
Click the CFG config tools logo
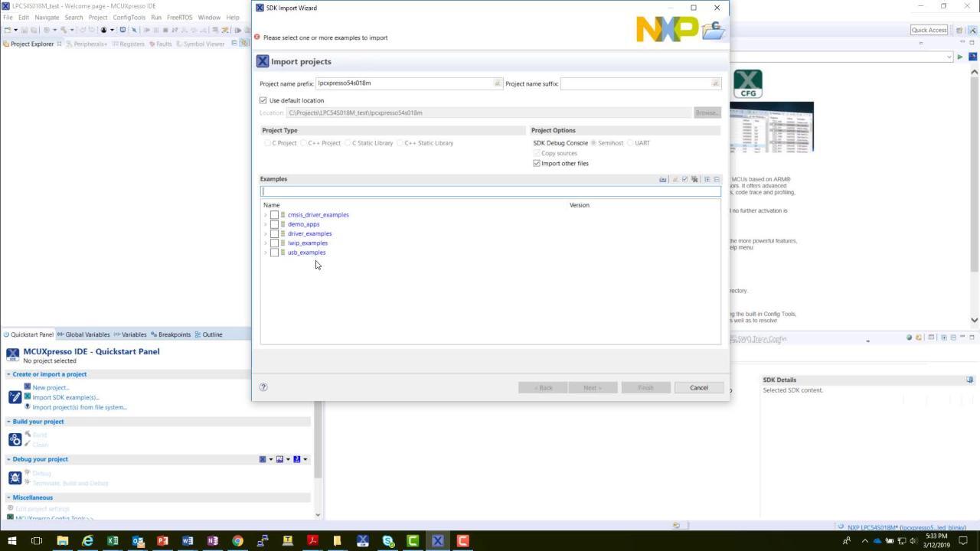click(748, 83)
